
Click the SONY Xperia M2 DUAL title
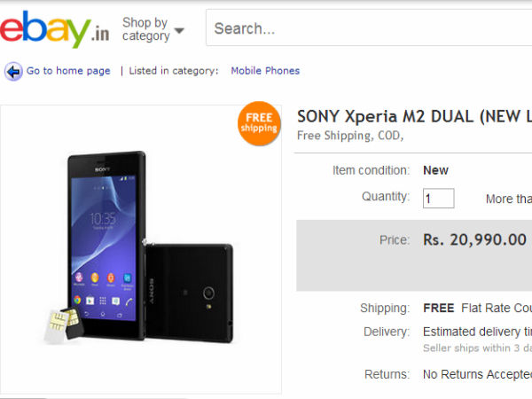[414, 117]
